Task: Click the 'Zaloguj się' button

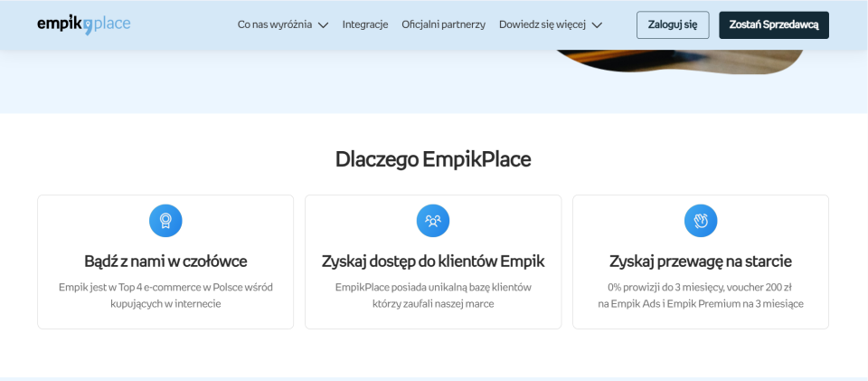Action: coord(673,25)
